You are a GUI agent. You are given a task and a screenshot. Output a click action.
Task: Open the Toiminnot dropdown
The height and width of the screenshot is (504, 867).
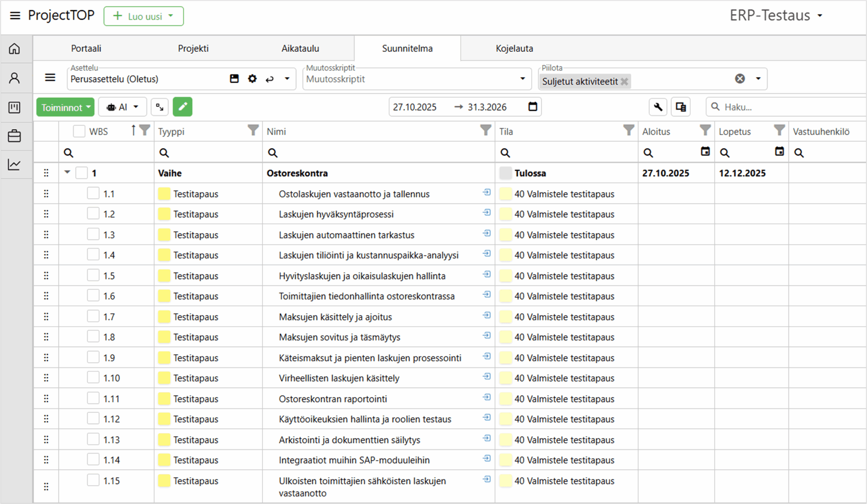pyautogui.click(x=65, y=107)
